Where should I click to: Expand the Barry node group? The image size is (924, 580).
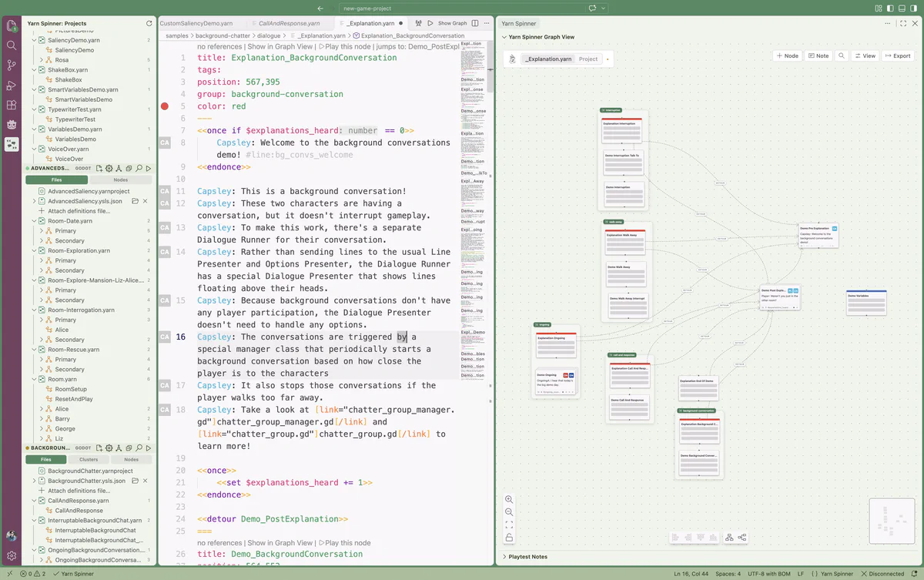(x=42, y=419)
